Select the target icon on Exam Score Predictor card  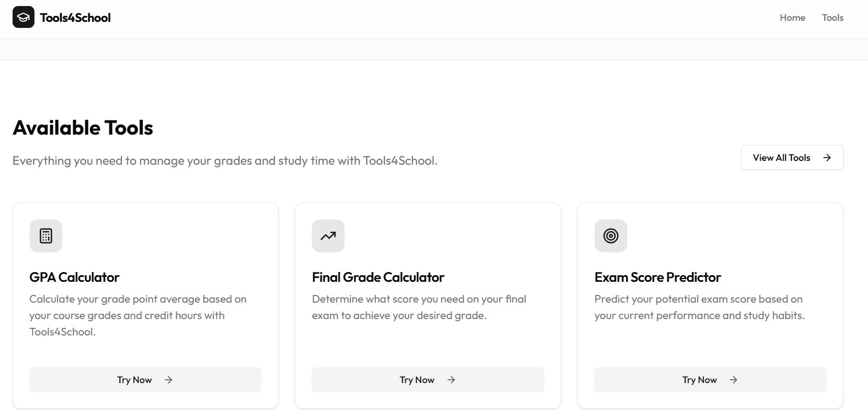click(x=610, y=236)
